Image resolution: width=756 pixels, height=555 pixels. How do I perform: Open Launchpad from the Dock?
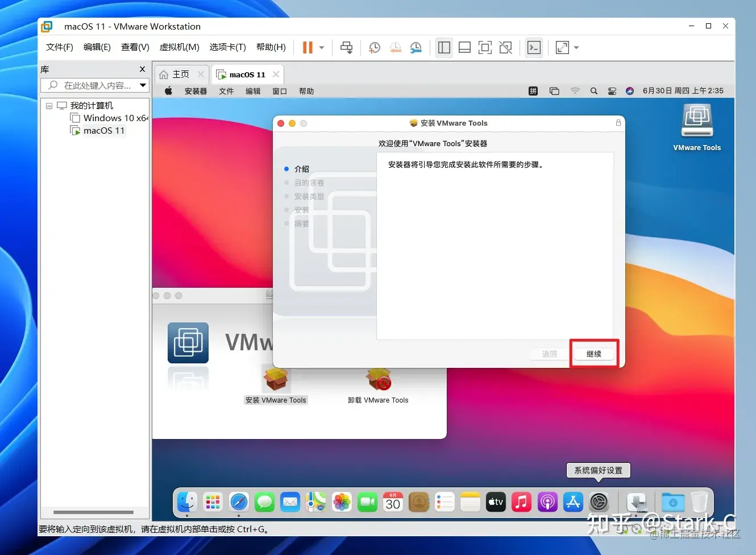[x=213, y=502]
